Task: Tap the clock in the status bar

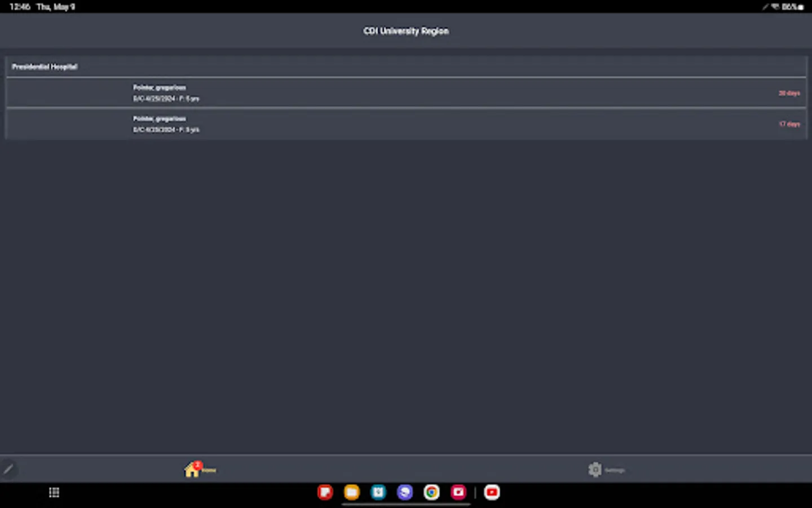Action: click(20, 7)
